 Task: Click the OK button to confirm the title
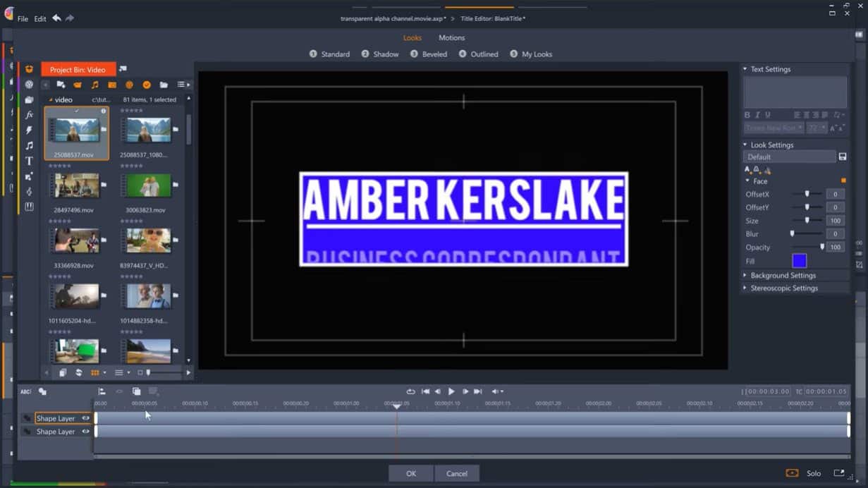click(x=410, y=473)
